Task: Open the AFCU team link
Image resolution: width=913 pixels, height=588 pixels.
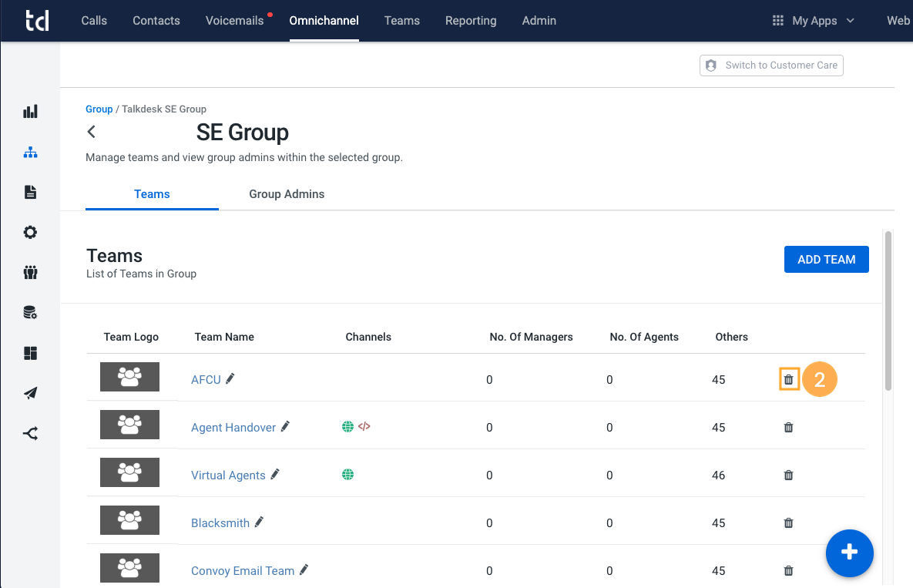Action: (206, 380)
